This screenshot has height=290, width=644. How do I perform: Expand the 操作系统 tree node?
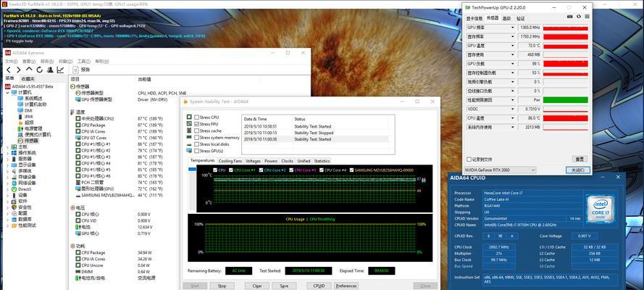tap(8, 153)
